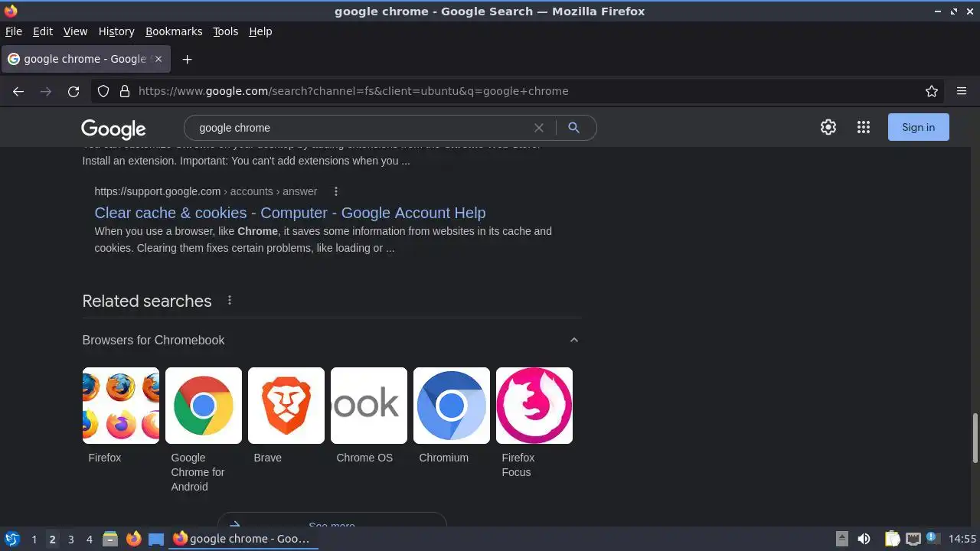
Task: Open a new browser tab
Action: coord(187,59)
